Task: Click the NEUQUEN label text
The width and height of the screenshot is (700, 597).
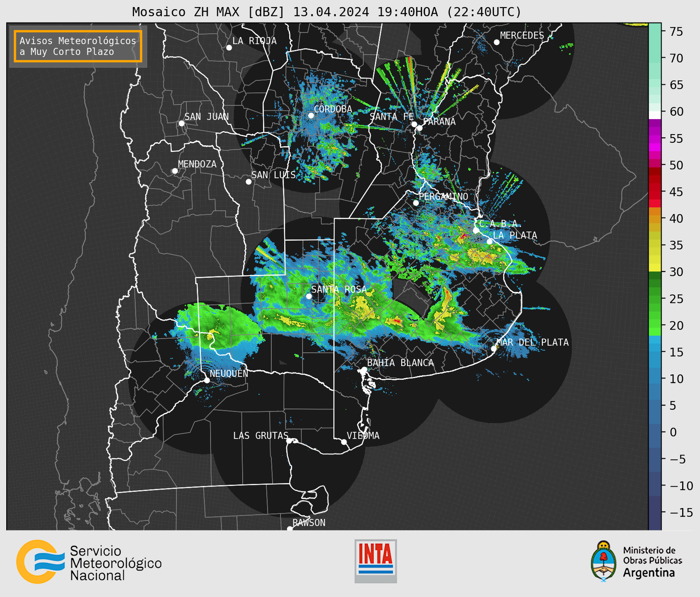Action: tap(229, 374)
